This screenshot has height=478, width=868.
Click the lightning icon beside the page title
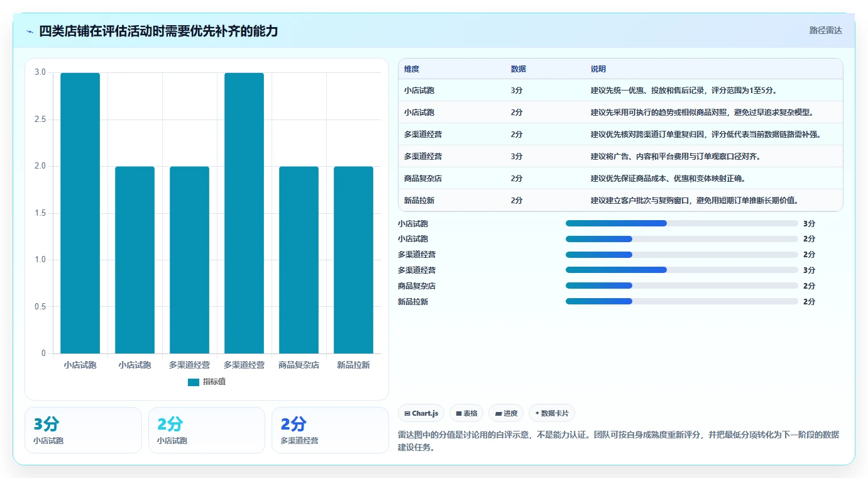(30, 31)
